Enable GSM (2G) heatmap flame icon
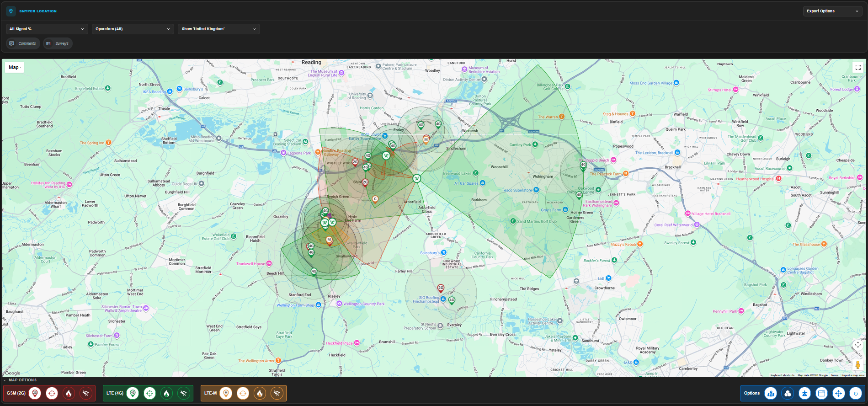This screenshot has width=868, height=406. click(69, 393)
